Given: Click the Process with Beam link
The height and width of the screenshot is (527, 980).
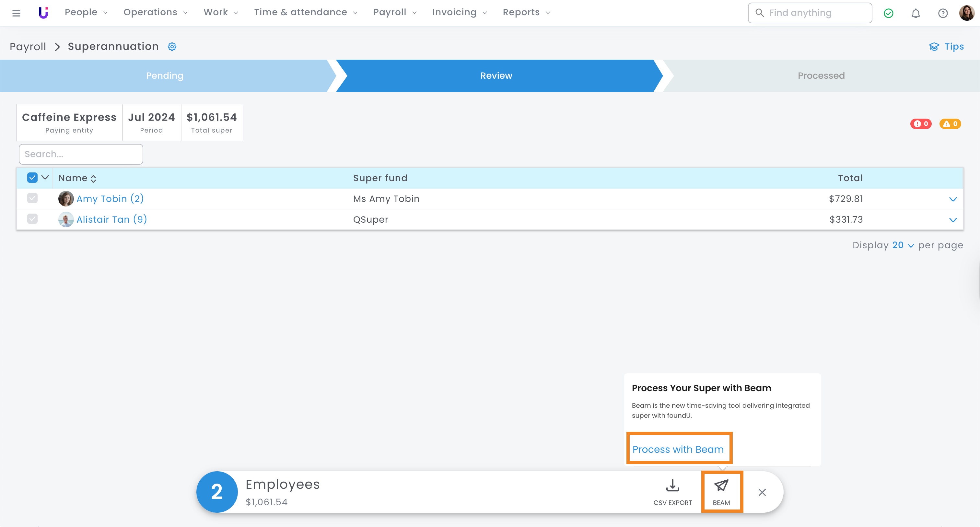Looking at the screenshot, I should pyautogui.click(x=678, y=450).
